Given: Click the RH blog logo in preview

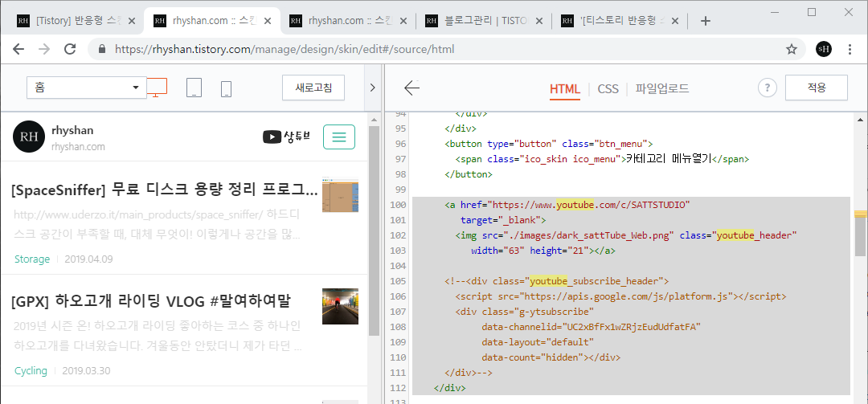Looking at the screenshot, I should click(x=29, y=137).
